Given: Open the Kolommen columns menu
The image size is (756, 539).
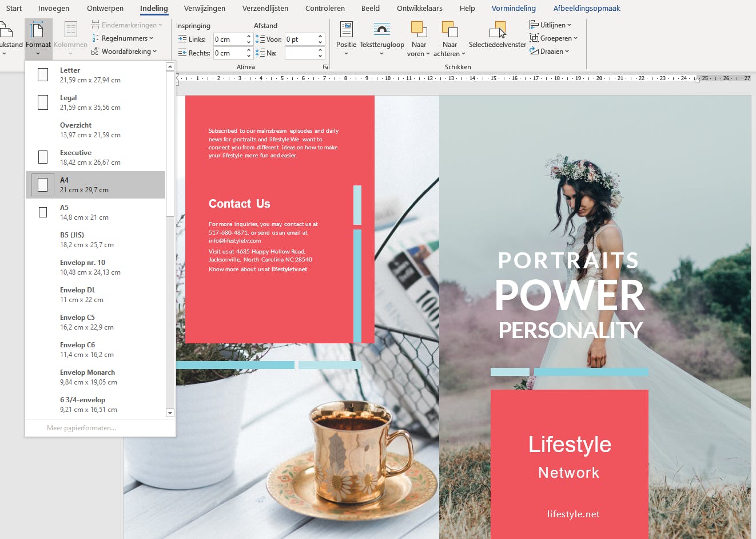Looking at the screenshot, I should point(70,38).
